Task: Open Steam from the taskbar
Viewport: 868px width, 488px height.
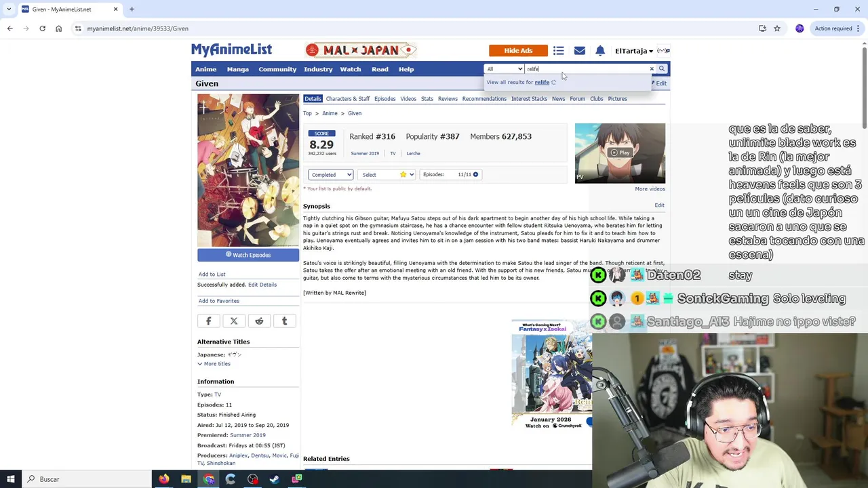Action: tap(275, 479)
